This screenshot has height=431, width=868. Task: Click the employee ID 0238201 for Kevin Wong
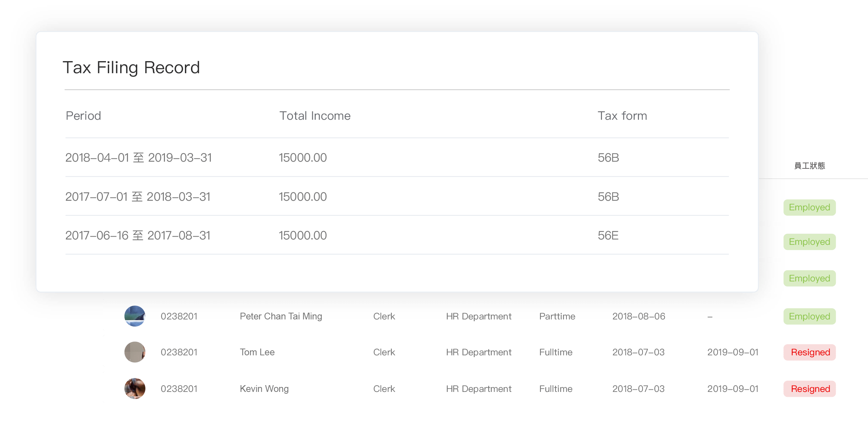point(179,388)
